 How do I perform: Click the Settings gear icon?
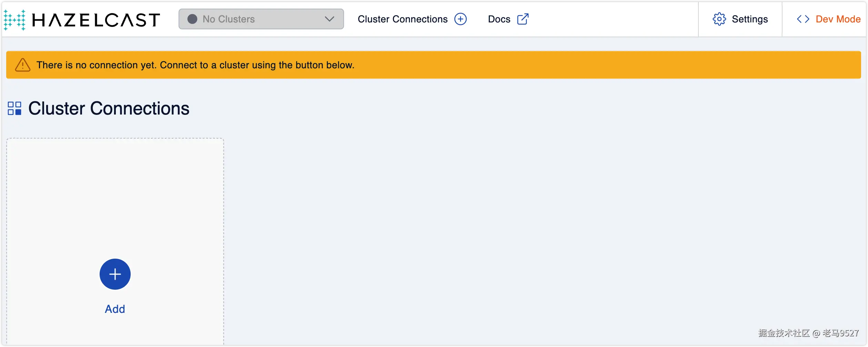tap(719, 19)
